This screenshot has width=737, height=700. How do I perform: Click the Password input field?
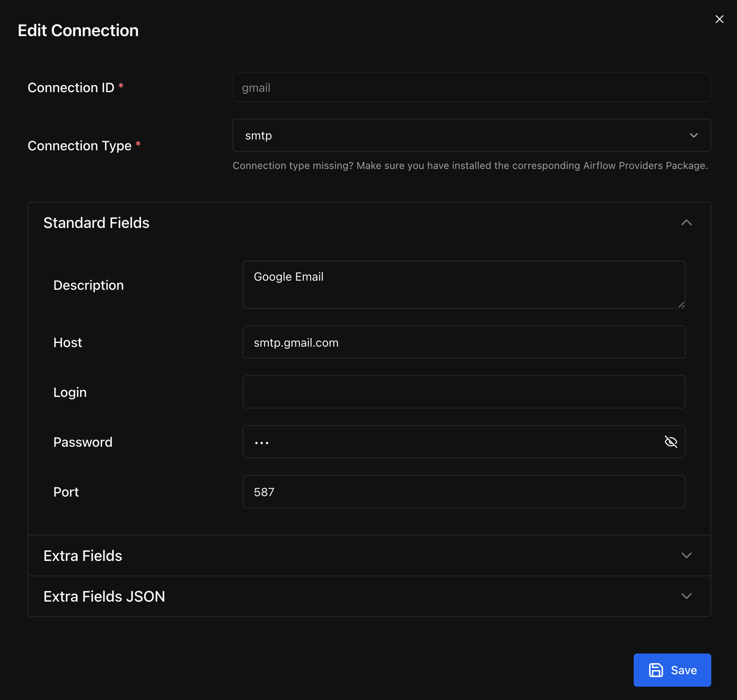tap(464, 442)
